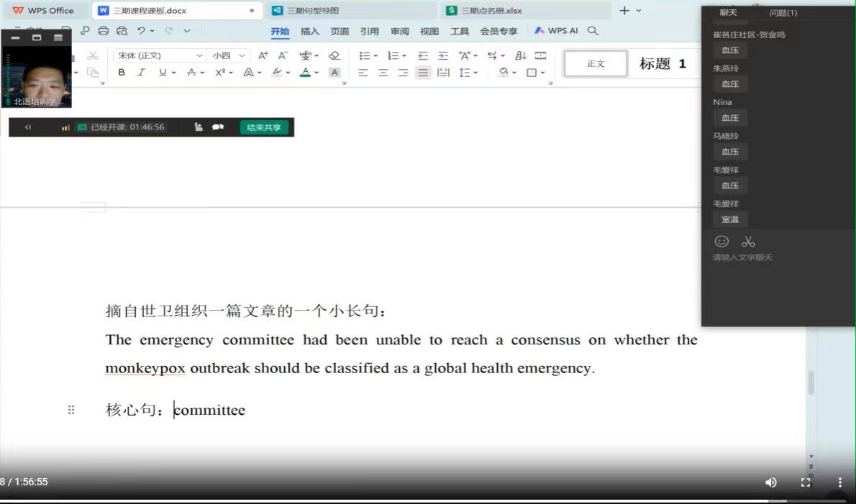Mute the video player volume

[x=771, y=482]
